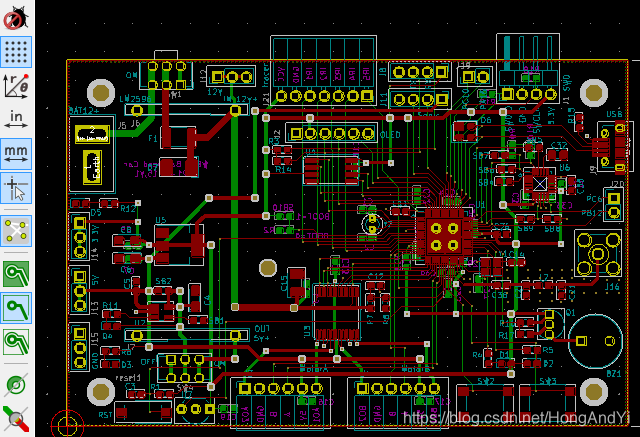Viewport: 640px width, 437px height.
Task: Select the center mounting hole near C15
Action: pos(268,268)
